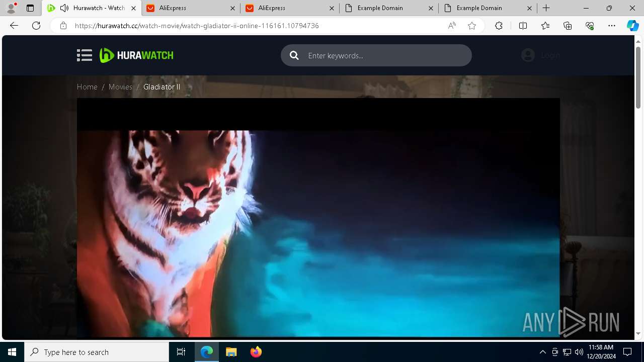Open the clock showing 11:58 AM
The height and width of the screenshot is (362, 644).
(x=601, y=352)
